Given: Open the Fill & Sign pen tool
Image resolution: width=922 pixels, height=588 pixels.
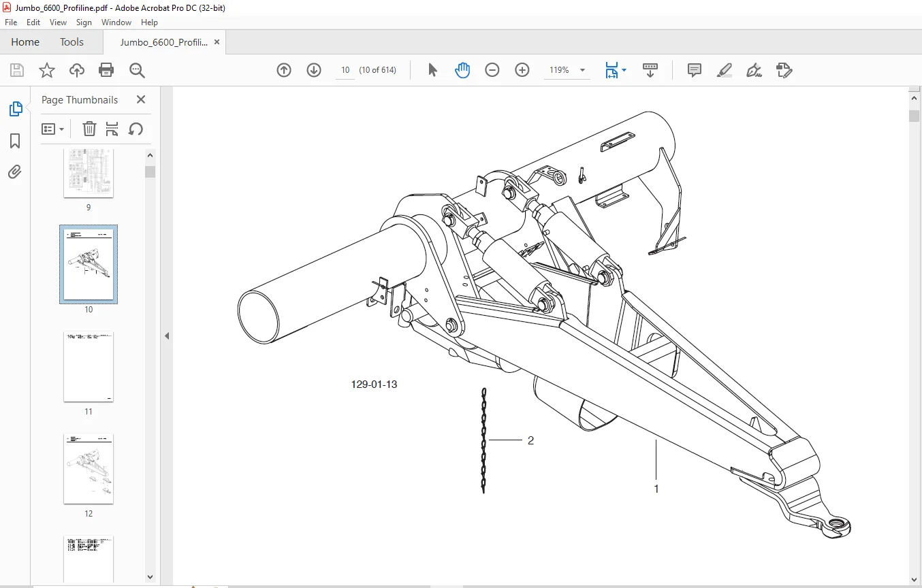Looking at the screenshot, I should tap(754, 70).
